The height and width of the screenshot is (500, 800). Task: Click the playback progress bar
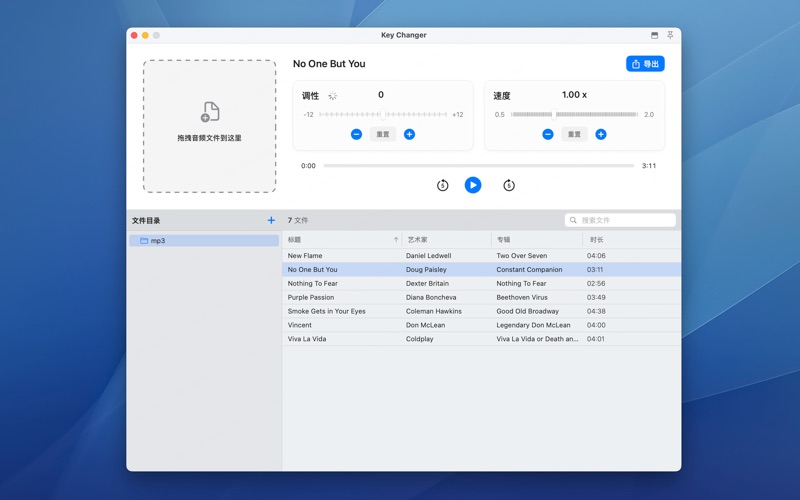[x=478, y=166]
